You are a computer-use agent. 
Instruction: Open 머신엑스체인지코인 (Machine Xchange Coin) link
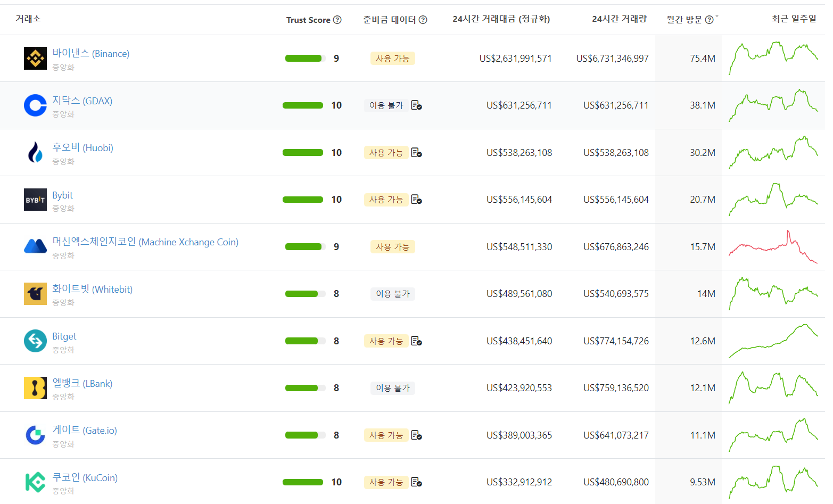[x=145, y=242]
